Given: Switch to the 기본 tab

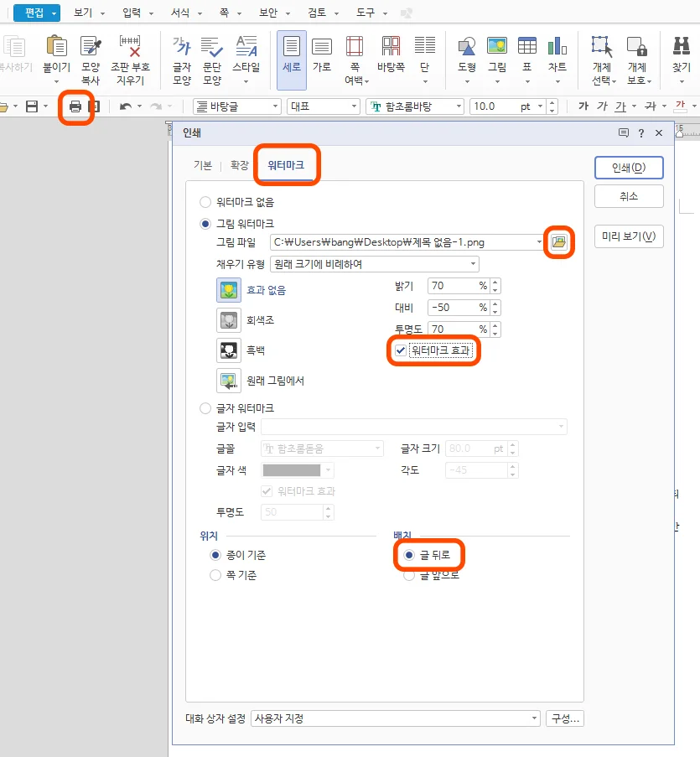Looking at the screenshot, I should point(203,165).
